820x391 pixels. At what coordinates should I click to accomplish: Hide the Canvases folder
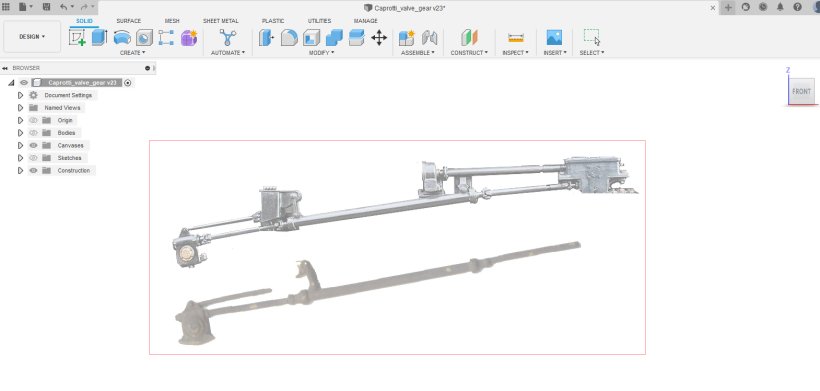pos(33,145)
